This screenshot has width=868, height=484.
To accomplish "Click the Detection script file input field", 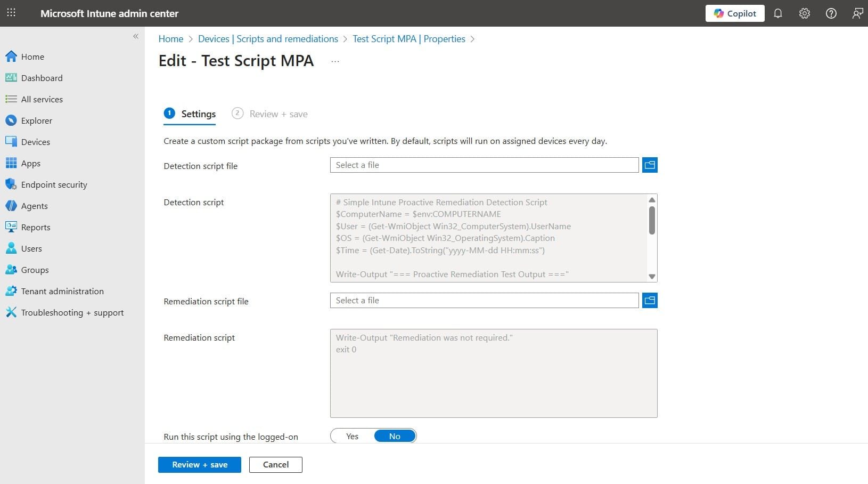I will click(x=484, y=165).
